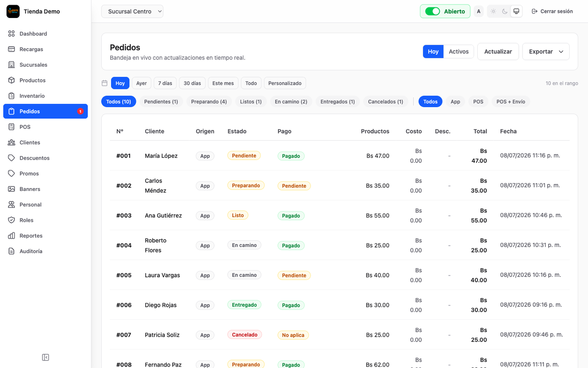The height and width of the screenshot is (368, 588).
Task: Click the Total column header
Action: tap(480, 131)
